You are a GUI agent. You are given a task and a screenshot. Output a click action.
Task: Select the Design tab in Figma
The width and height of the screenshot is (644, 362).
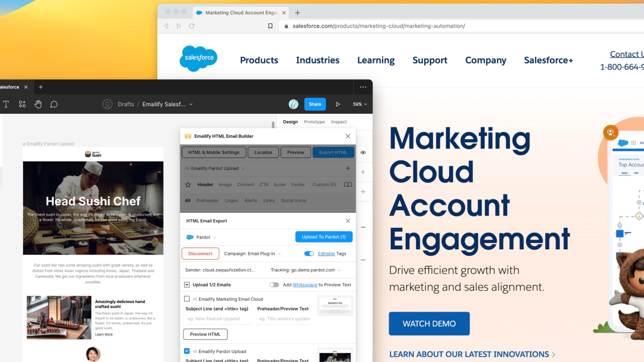pyautogui.click(x=290, y=122)
